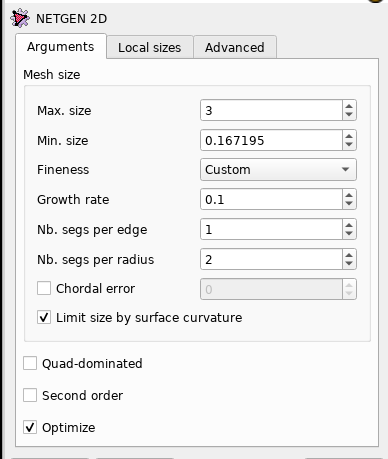Click the Min. size input field
The width and height of the screenshot is (388, 459).
pos(271,140)
